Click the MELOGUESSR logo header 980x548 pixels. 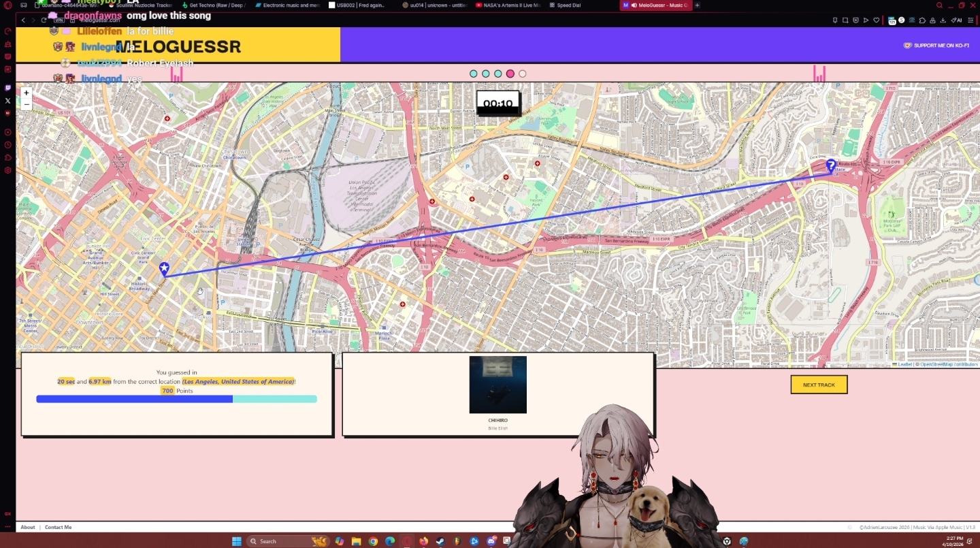click(x=179, y=46)
